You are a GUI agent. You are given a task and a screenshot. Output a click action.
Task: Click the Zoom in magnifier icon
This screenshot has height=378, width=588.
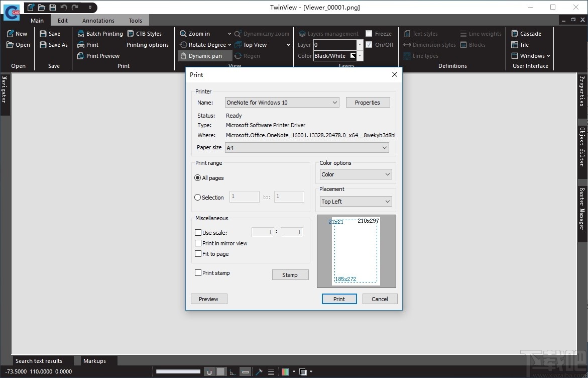click(183, 34)
